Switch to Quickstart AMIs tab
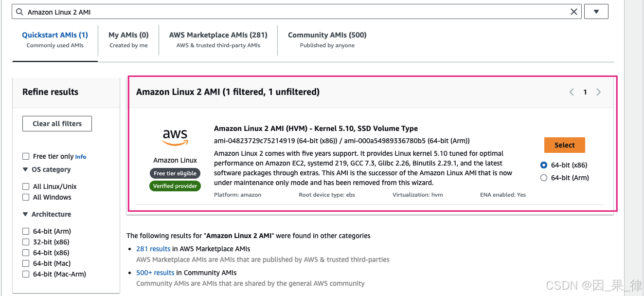This screenshot has width=644, height=296. tap(55, 39)
